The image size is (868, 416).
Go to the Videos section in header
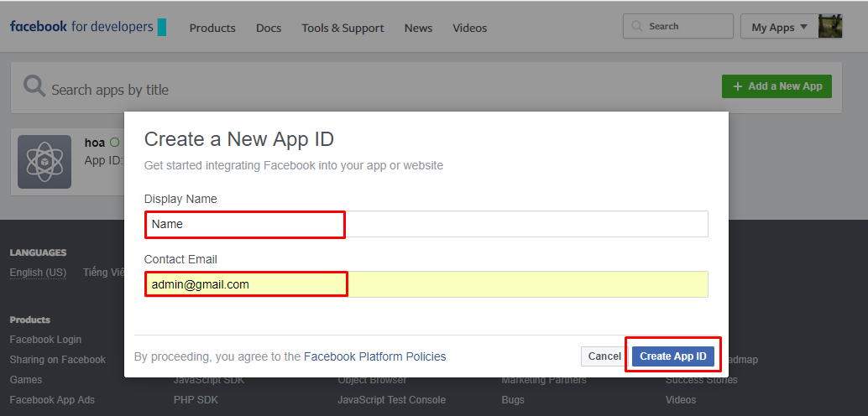tap(470, 28)
